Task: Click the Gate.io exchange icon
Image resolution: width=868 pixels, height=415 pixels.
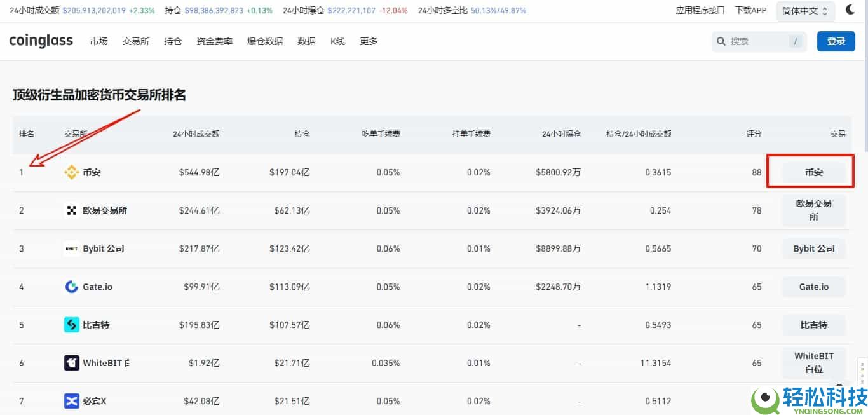Action: coord(71,287)
